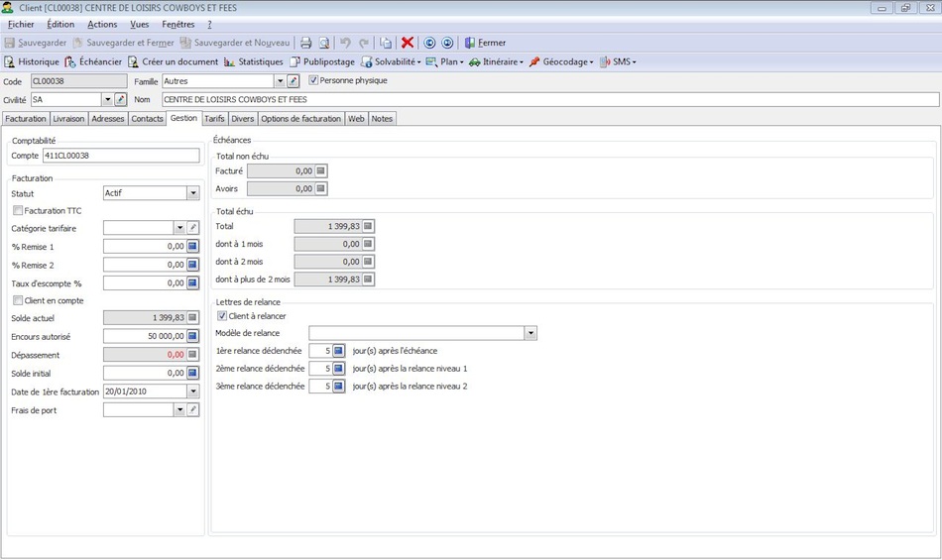Viewport: 942px width, 560px height.
Task: Enable Facturation TTC checkbox
Action: [x=18, y=211]
